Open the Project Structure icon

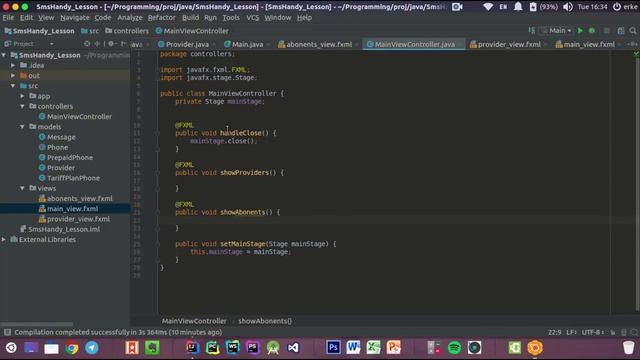(x=621, y=31)
